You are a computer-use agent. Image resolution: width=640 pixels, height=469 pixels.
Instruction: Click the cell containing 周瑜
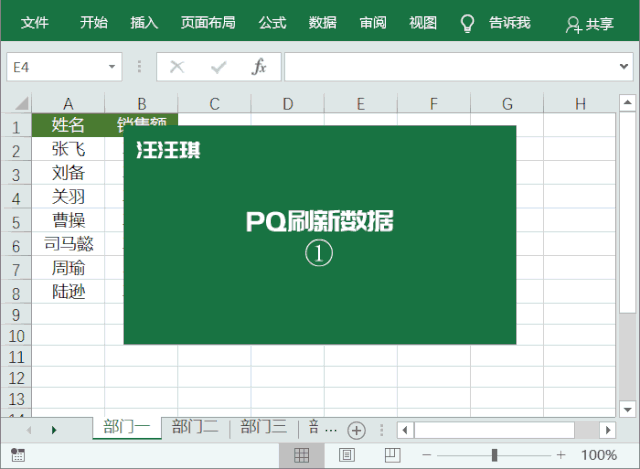coord(68,268)
